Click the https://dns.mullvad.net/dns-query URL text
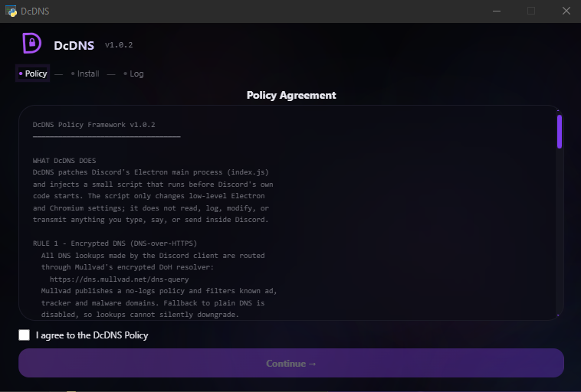581x392 pixels. pyautogui.click(x=120, y=279)
